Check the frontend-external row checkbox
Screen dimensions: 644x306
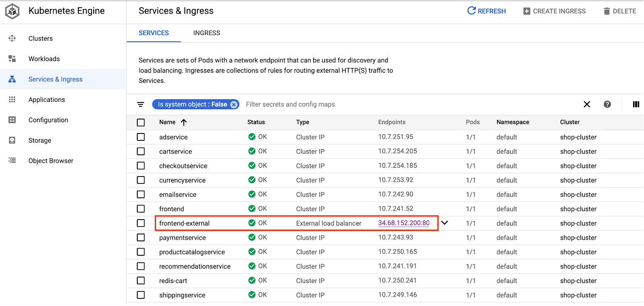pos(141,223)
